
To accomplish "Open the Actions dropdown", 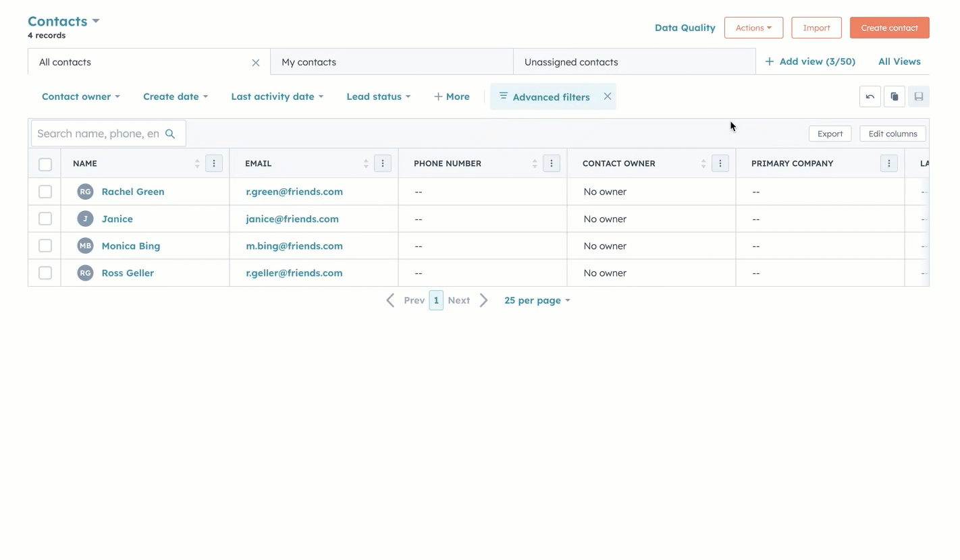I will point(753,28).
